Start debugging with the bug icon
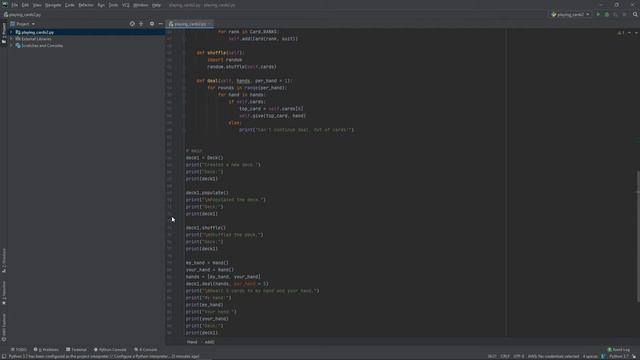This screenshot has height=360, width=640. pyautogui.click(x=607, y=14)
